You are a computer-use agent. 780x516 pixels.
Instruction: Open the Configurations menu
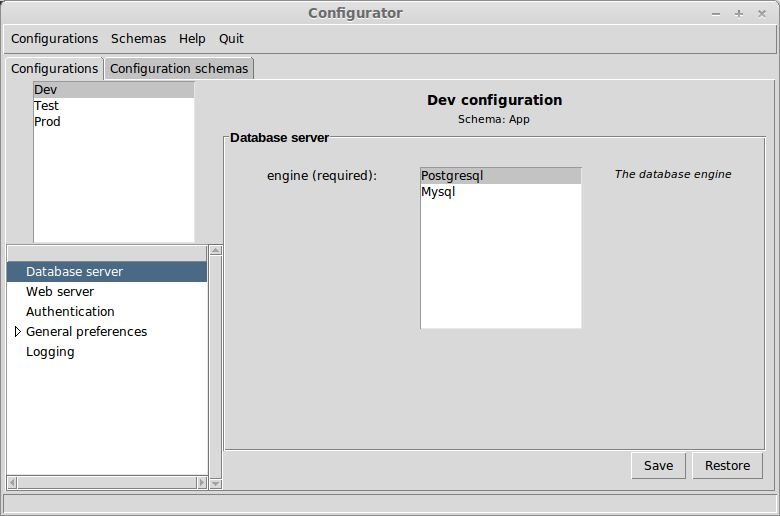point(55,39)
